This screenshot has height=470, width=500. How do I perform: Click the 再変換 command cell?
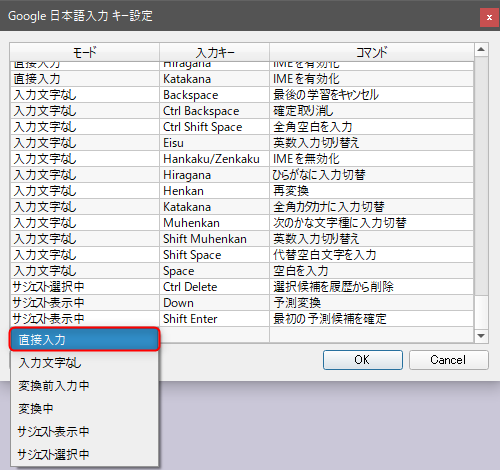(x=371, y=191)
